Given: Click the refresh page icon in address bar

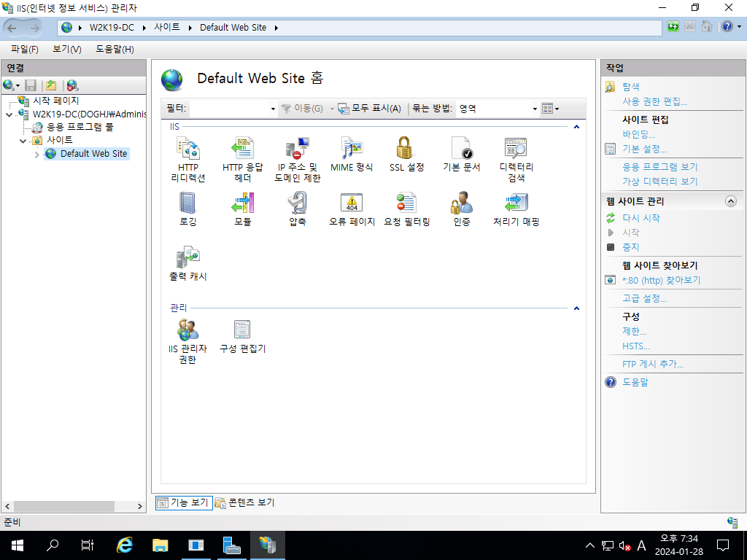Looking at the screenshot, I should 673,27.
